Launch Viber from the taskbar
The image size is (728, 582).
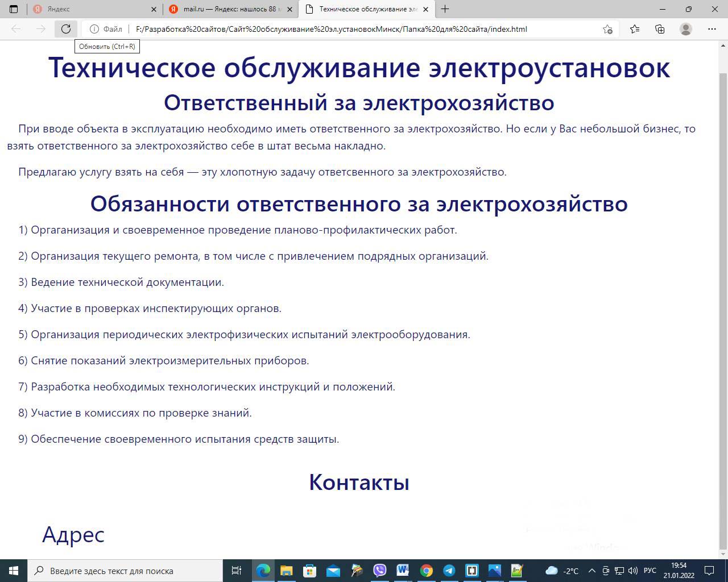tap(379, 571)
